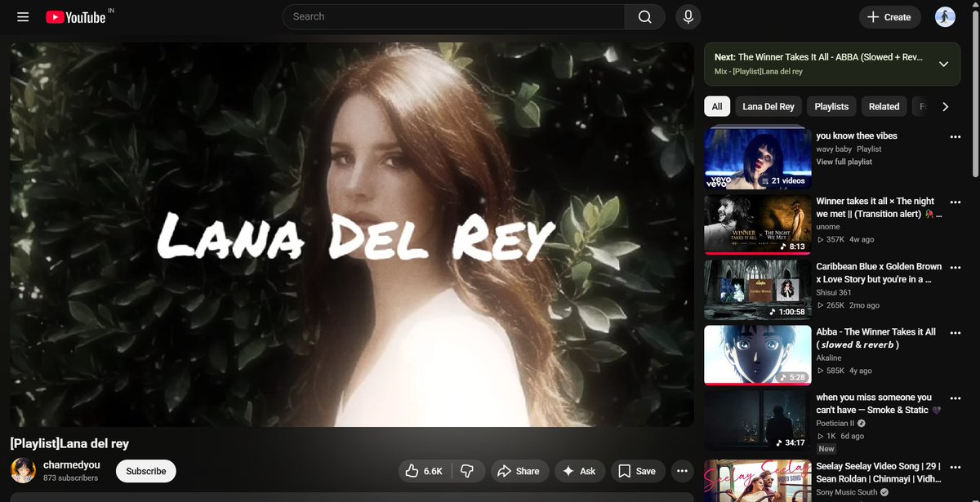Open the Ask AI button
This screenshot has height=502, width=980.
579,471
